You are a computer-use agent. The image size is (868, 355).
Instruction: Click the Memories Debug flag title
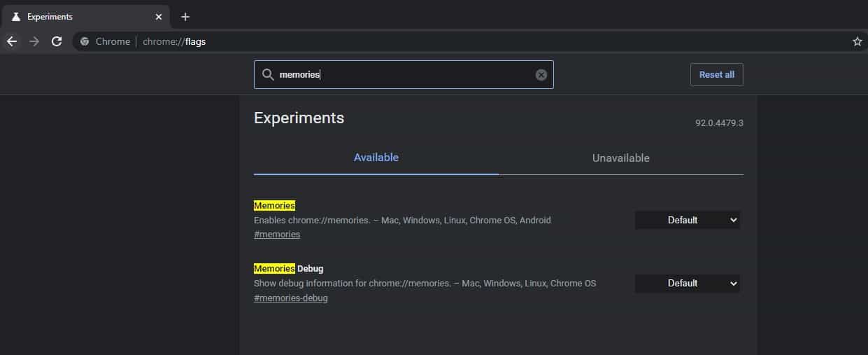click(x=288, y=268)
